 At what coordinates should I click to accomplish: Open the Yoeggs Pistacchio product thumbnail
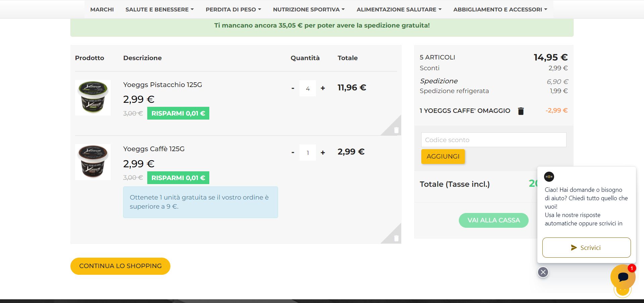pyautogui.click(x=93, y=98)
